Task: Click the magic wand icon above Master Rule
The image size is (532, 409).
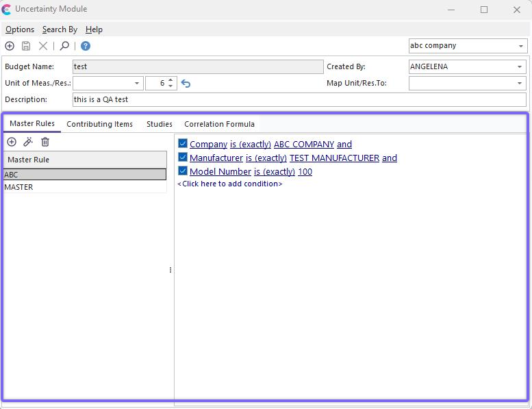Action: coord(28,142)
